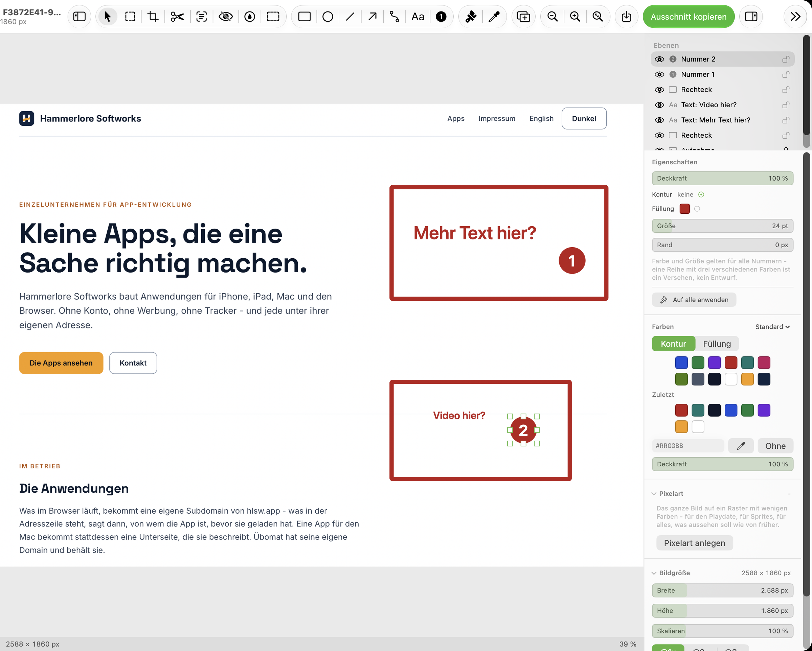Zoom out with the minus magnifier
The image size is (812, 651).
point(552,17)
